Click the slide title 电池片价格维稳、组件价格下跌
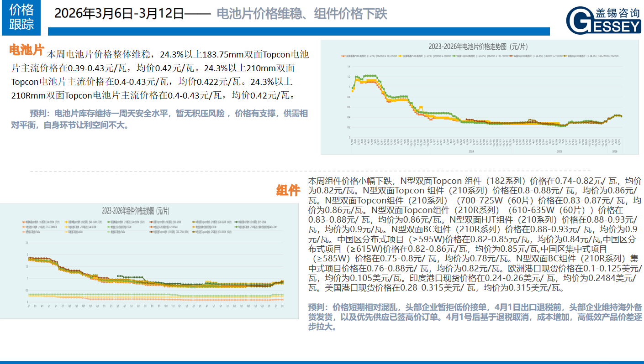 pyautogui.click(x=301, y=14)
